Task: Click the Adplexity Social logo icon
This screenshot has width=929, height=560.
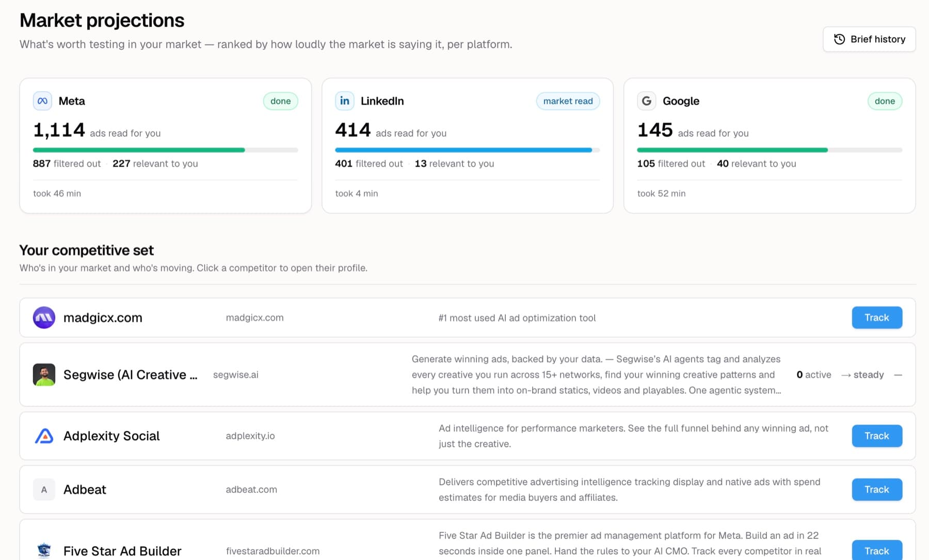Action: 44,436
